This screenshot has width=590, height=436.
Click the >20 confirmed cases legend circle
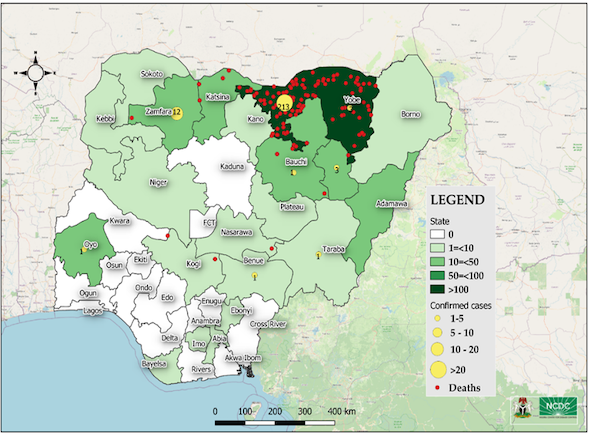[438, 370]
